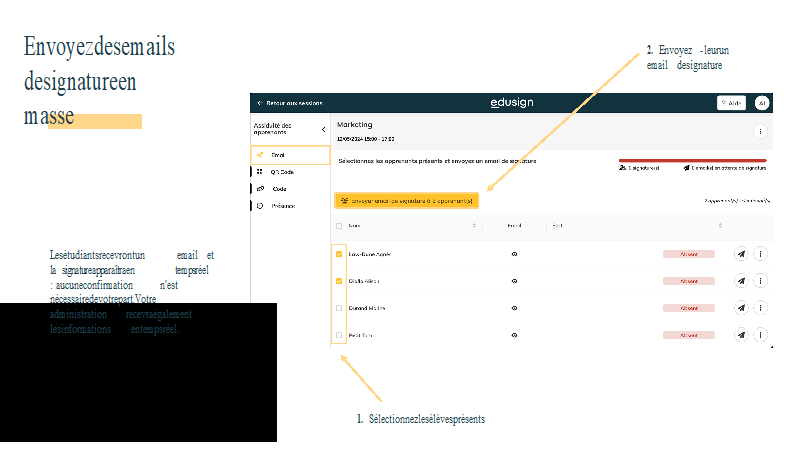800x450 pixels.
Task: Open the three-dot menu for the second student
Action: point(760,281)
